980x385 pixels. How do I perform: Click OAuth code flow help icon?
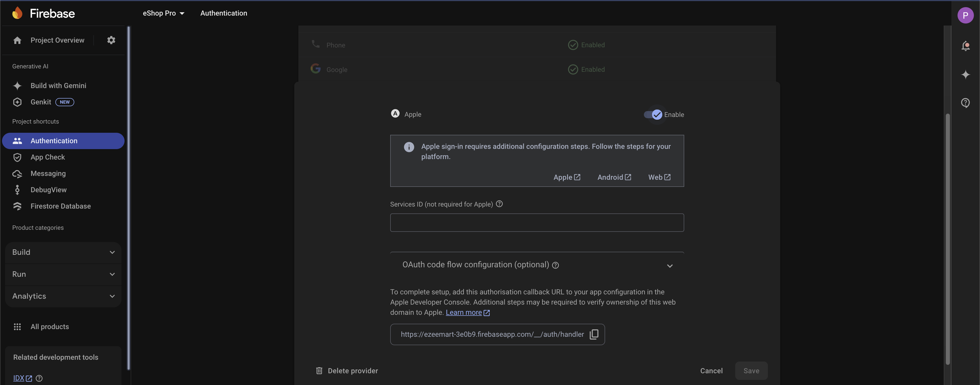coord(555,265)
